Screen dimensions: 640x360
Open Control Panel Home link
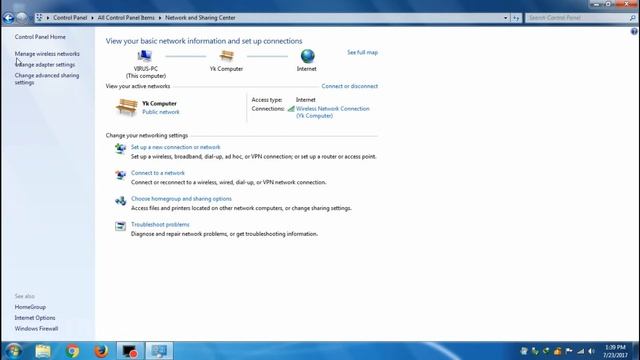coord(40,37)
